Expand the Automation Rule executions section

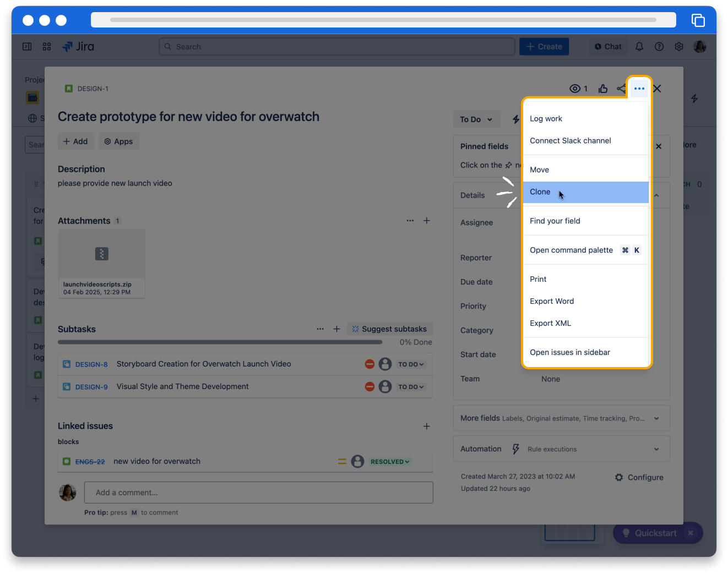(x=562, y=449)
